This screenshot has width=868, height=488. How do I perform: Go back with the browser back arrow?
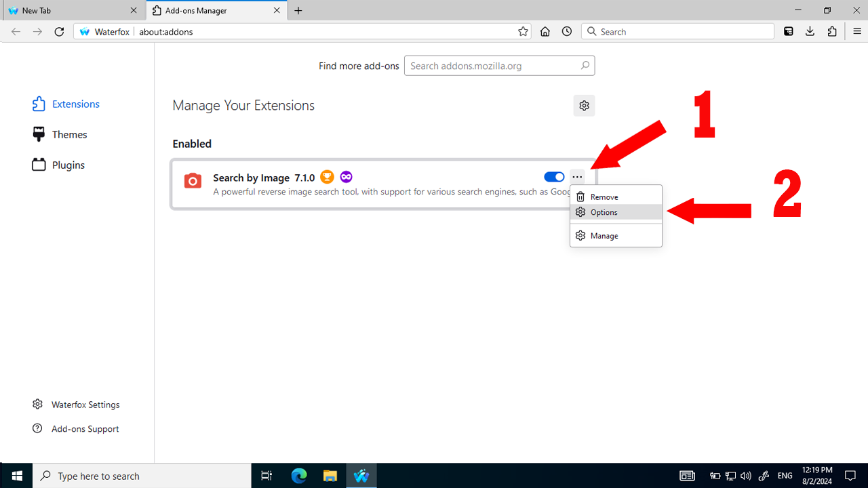pyautogui.click(x=16, y=31)
